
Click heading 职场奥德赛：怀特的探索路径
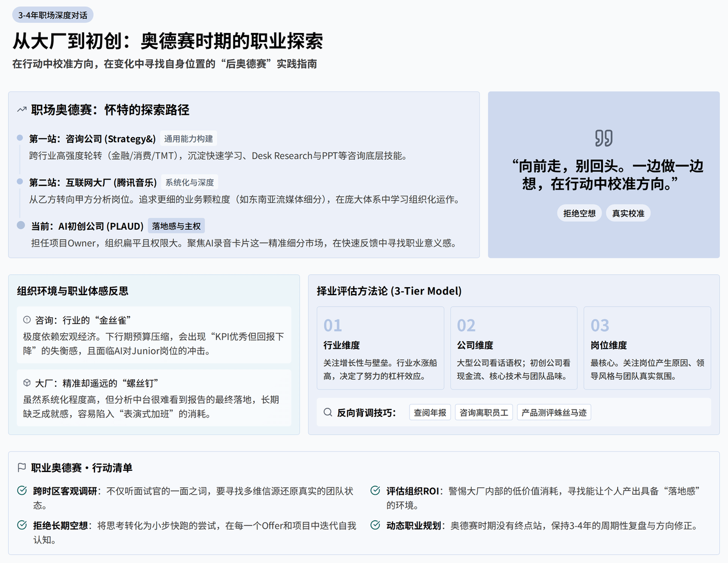coord(110,110)
